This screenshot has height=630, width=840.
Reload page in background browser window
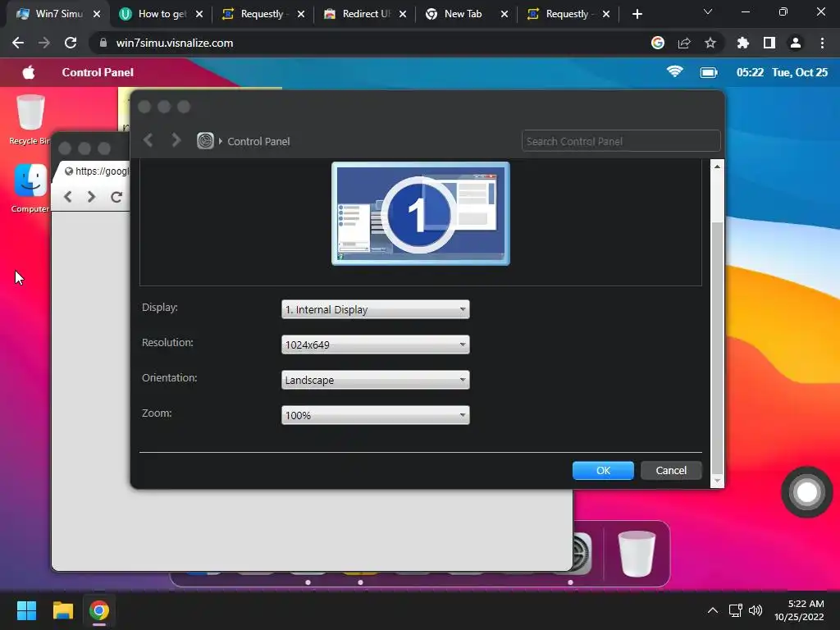(x=116, y=197)
